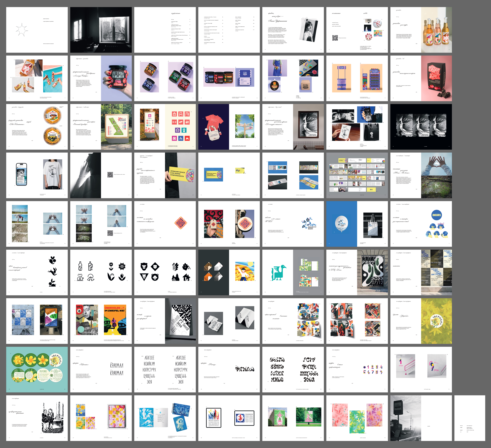Viewport: 491px width, 448px height.
Task: Select the yellow Murakami book held in hand
Action: click(165, 175)
